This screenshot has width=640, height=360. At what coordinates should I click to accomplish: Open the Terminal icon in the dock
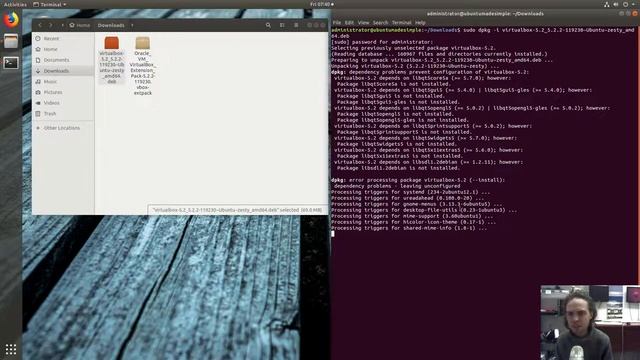(11, 63)
